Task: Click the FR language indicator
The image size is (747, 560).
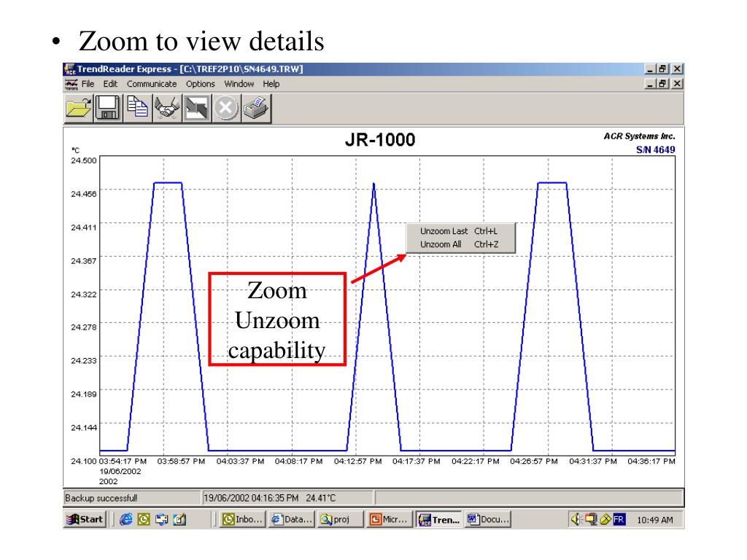Action: click(x=619, y=519)
